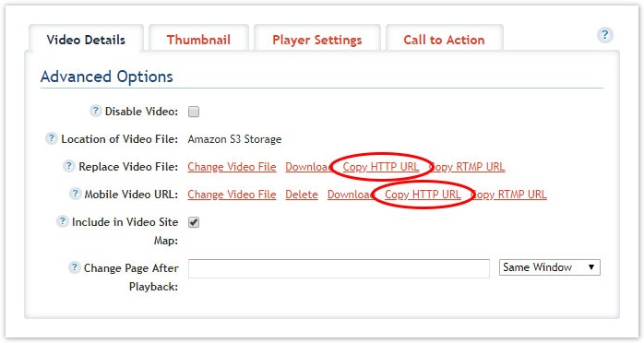Open the Player Settings tab
This screenshot has height=343, width=644.
point(317,40)
